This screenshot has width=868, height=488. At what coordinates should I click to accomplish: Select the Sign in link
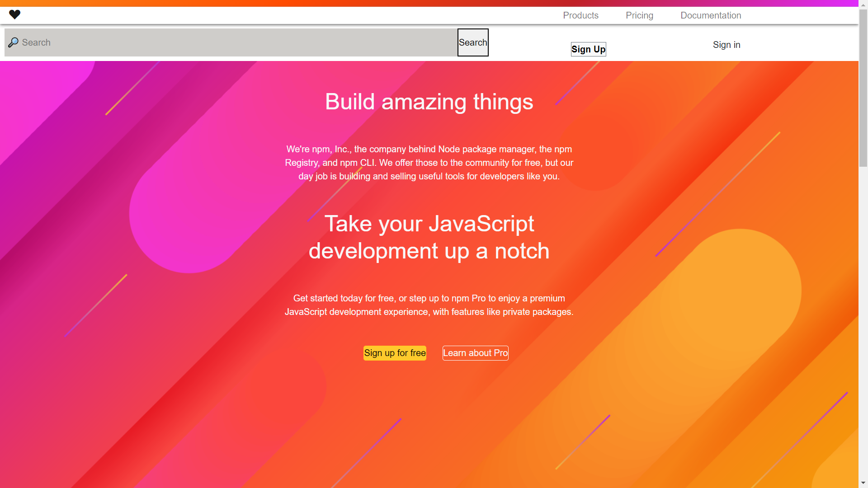point(726,45)
